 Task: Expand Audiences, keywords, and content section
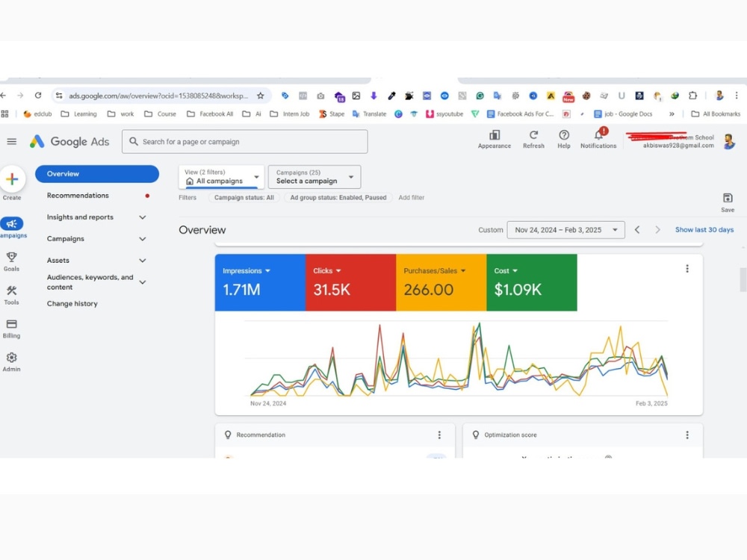(x=143, y=282)
